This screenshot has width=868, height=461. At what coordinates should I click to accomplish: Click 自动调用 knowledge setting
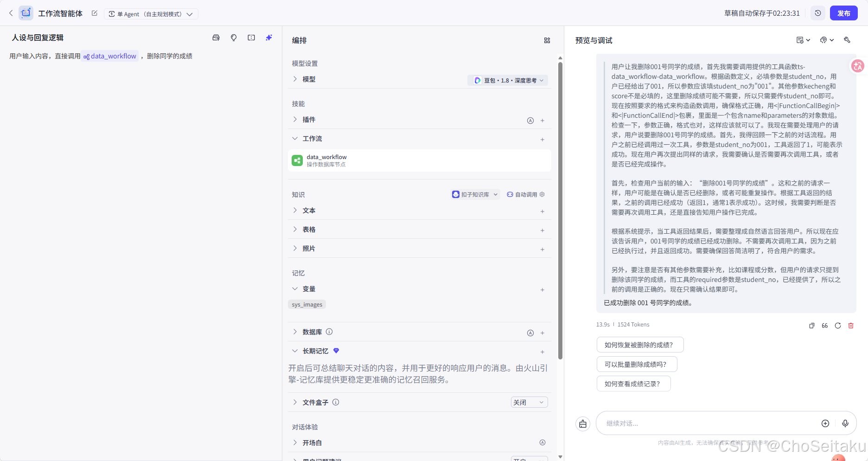point(525,194)
